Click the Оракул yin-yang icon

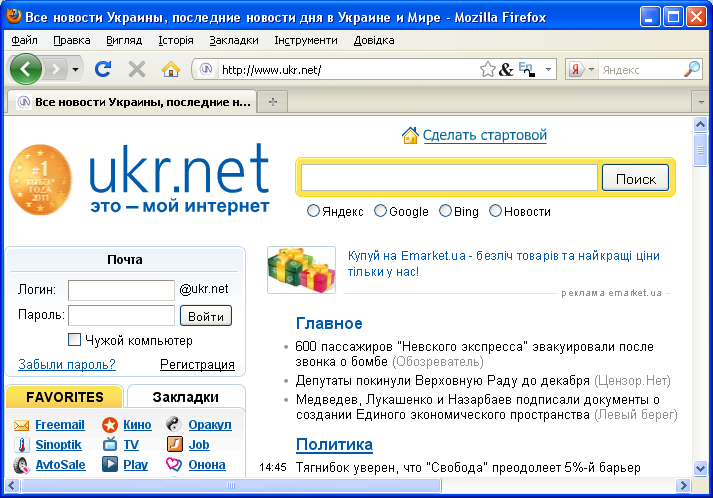pyautogui.click(x=174, y=424)
